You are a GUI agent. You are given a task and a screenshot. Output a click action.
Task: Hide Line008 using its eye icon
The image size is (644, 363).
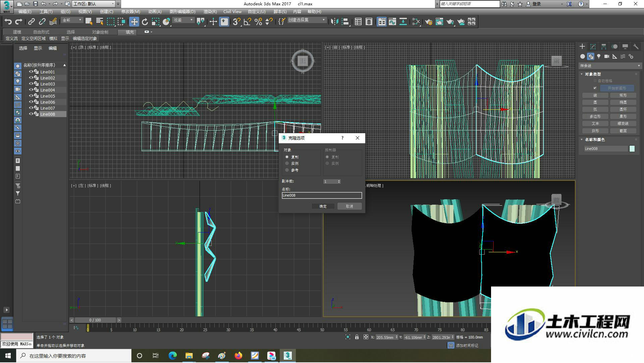[31, 114]
